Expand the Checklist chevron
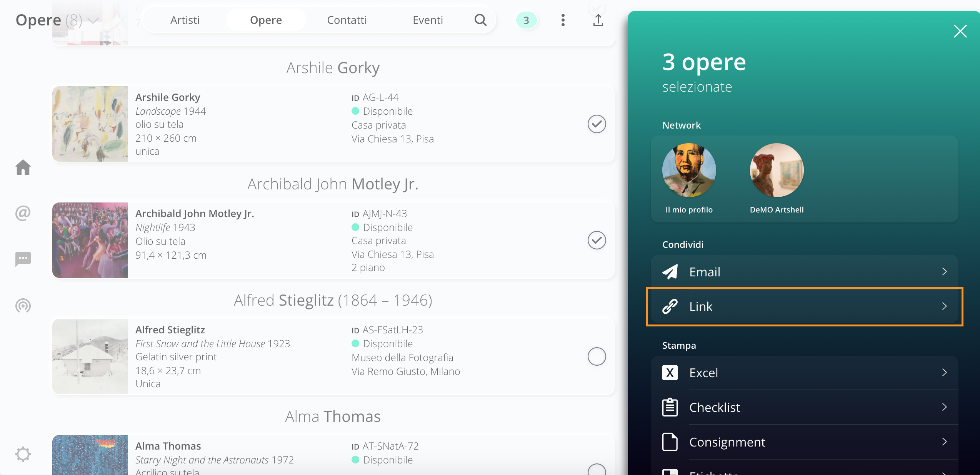 coord(945,407)
